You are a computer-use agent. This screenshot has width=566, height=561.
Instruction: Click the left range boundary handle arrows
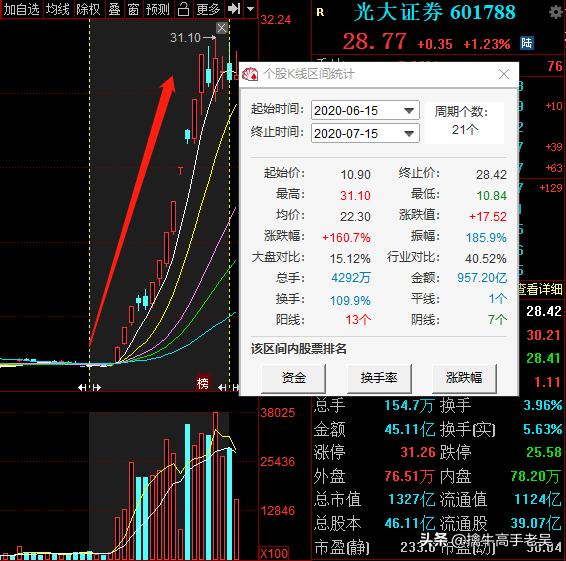[x=90, y=388]
